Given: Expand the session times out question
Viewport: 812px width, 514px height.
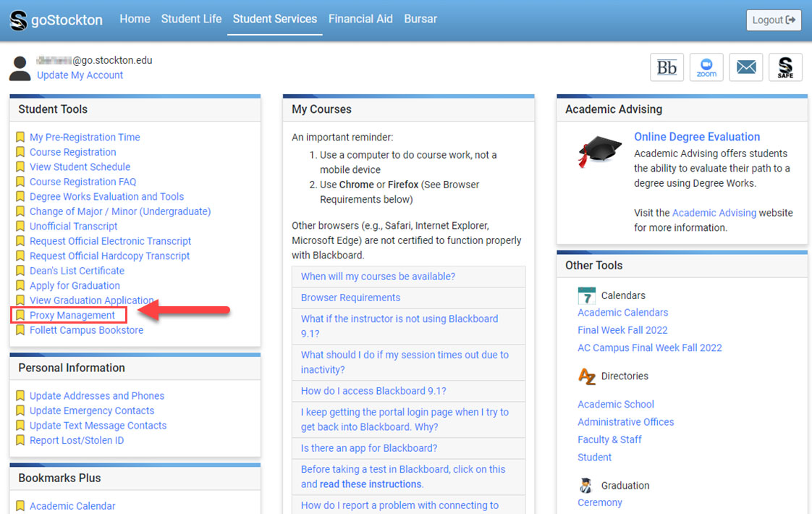Looking at the screenshot, I should tap(409, 363).
